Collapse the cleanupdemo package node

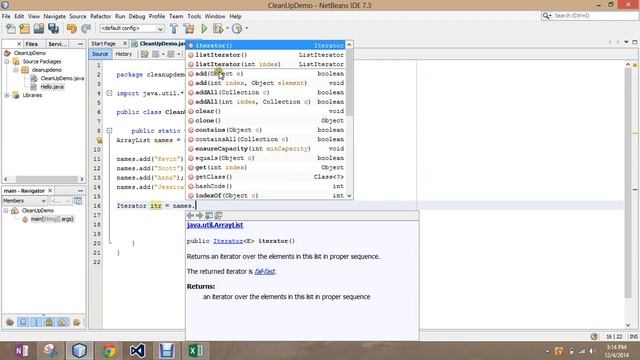16,70
